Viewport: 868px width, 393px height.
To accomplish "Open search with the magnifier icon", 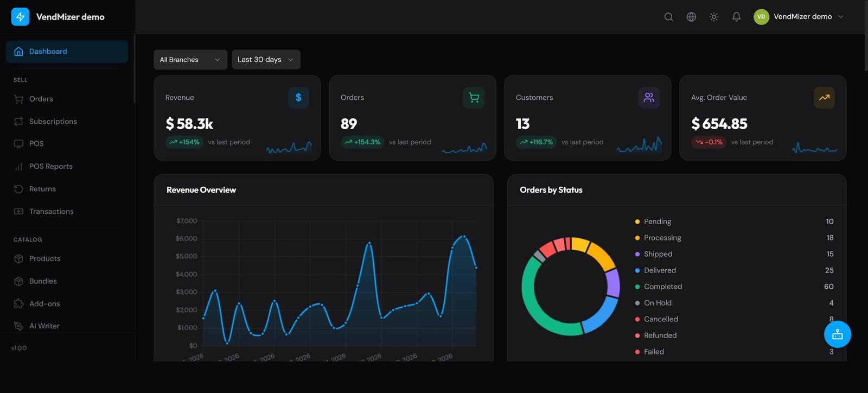I will tap(669, 17).
